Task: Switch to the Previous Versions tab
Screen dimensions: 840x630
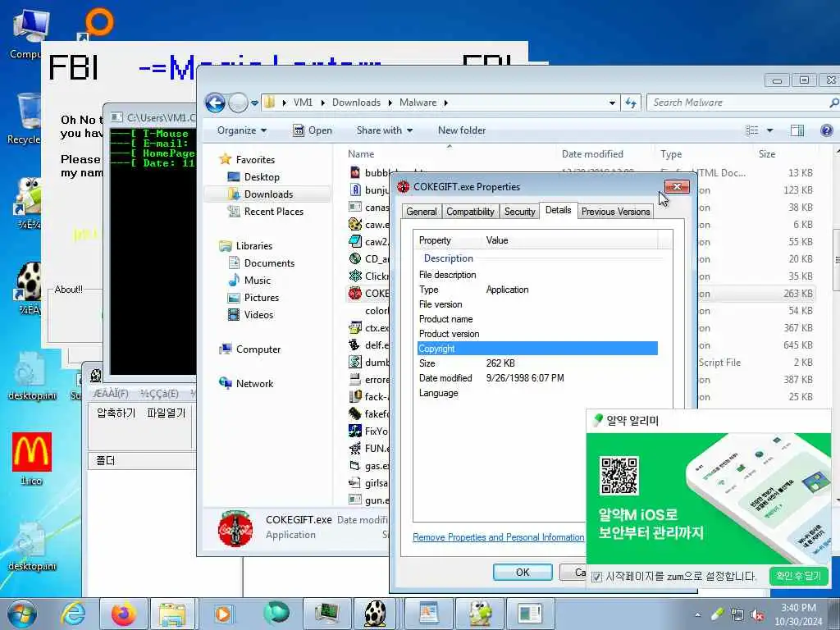Action: pyautogui.click(x=615, y=212)
